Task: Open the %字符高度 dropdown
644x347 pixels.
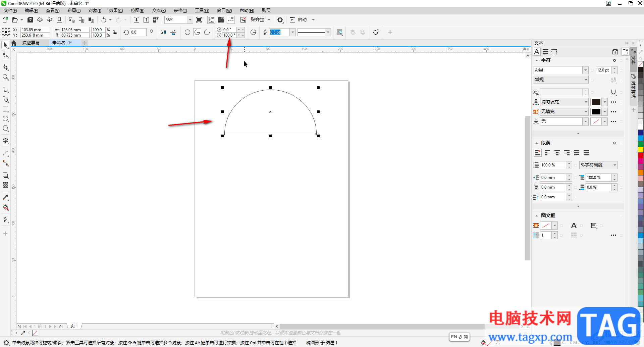Action: coord(615,165)
